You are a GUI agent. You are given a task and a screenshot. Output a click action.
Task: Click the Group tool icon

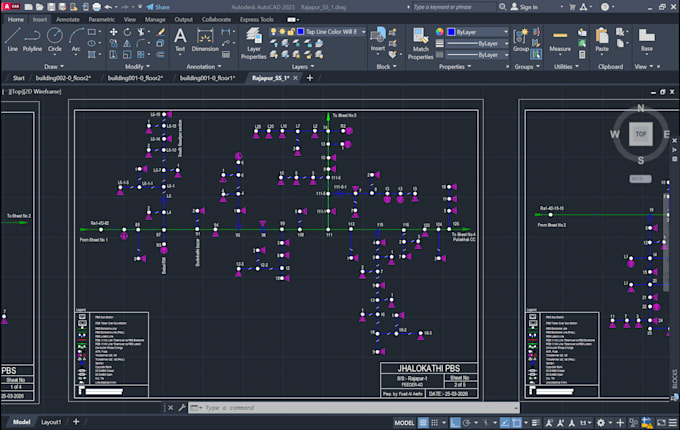pos(520,39)
